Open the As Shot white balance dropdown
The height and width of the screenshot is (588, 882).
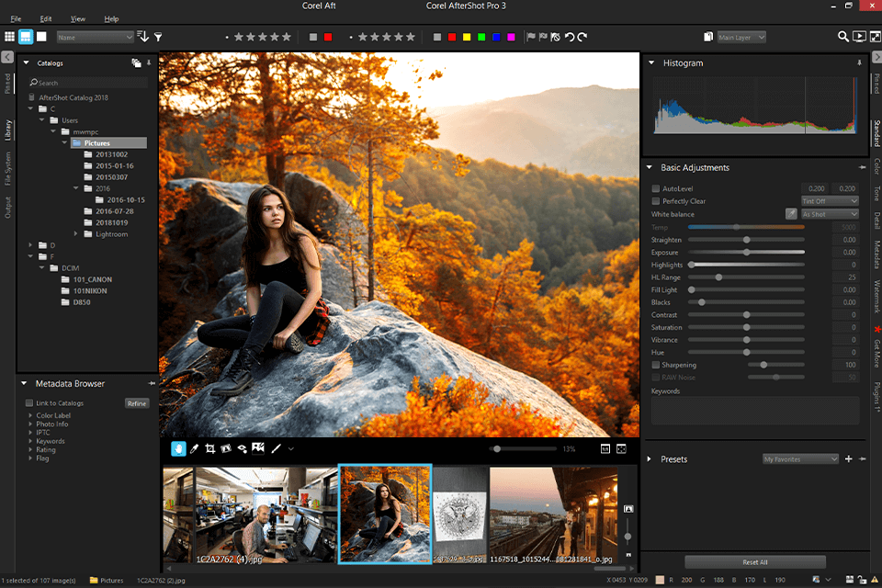[830, 214]
